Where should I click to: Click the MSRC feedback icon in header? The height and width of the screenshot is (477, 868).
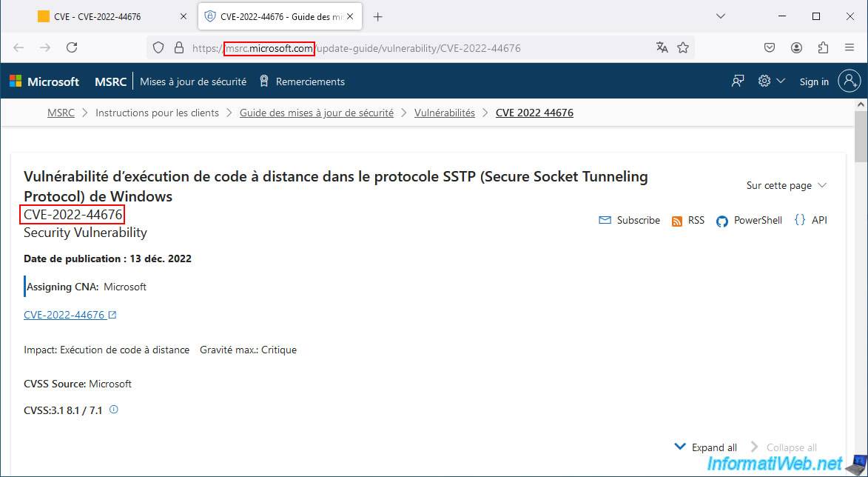pyautogui.click(x=737, y=81)
